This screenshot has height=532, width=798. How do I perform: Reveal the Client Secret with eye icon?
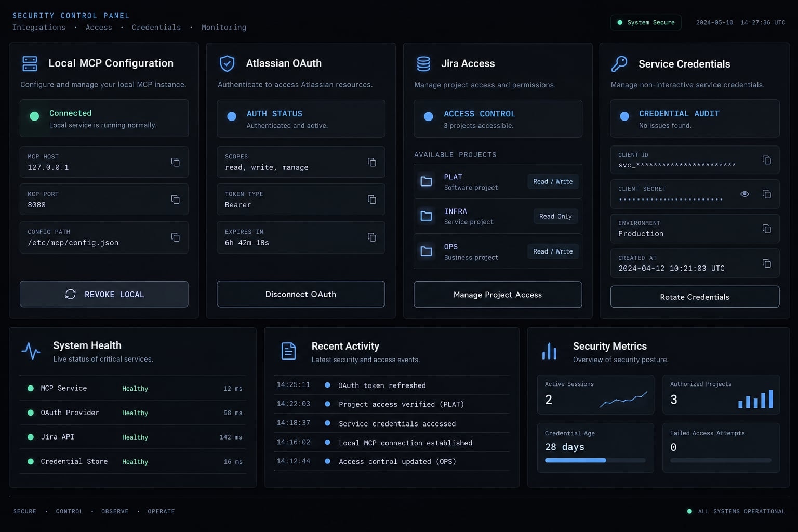(x=744, y=194)
